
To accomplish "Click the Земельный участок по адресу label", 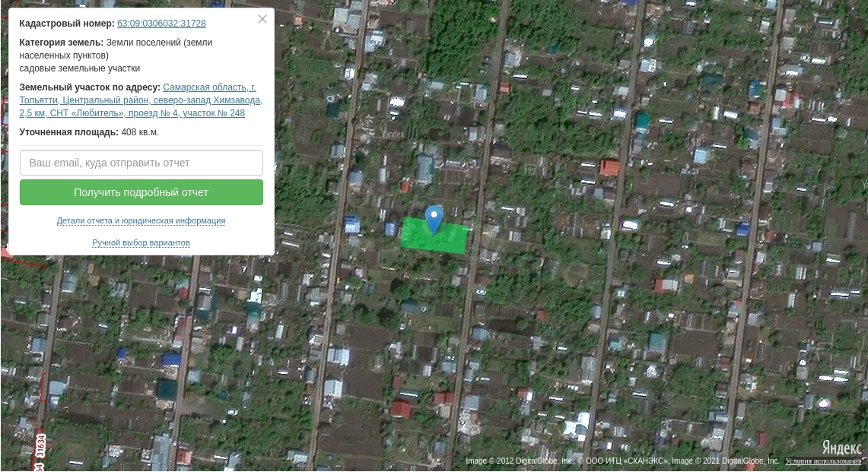I will pos(90,87).
